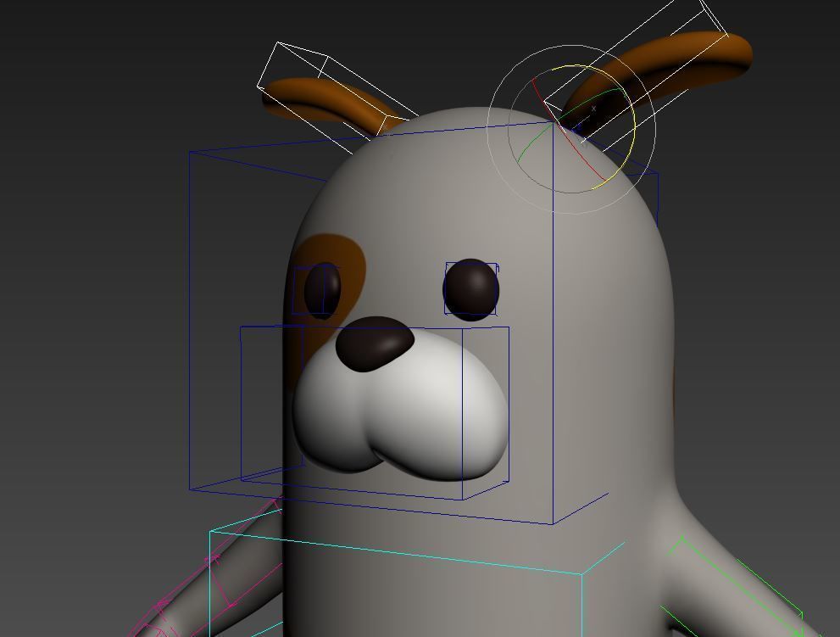Select the dog's dark nose
Image resolution: width=840 pixels, height=637 pixels.
tap(375, 344)
